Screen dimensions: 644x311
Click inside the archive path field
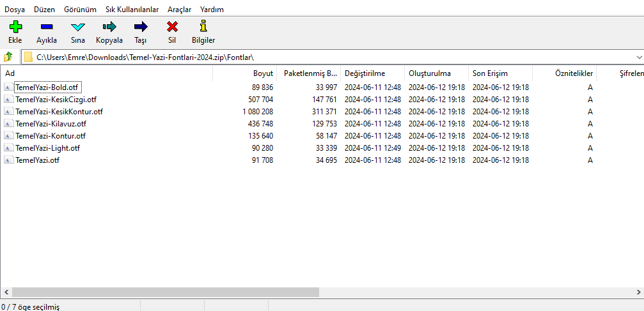[320, 57]
